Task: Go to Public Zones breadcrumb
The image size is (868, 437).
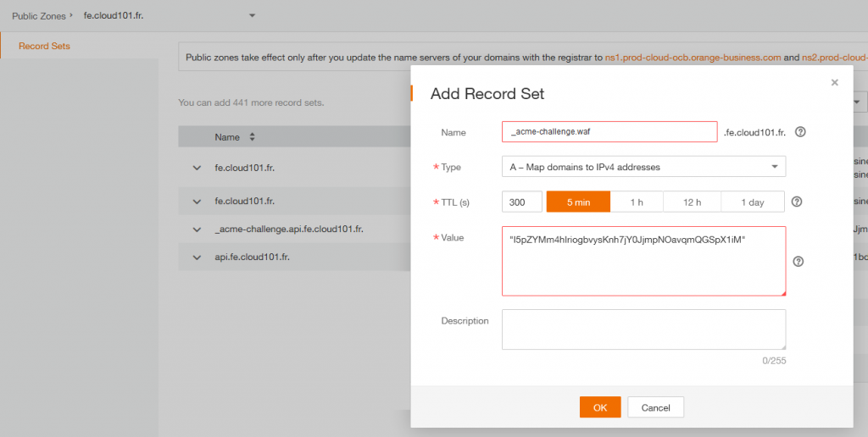Action: 38,16
